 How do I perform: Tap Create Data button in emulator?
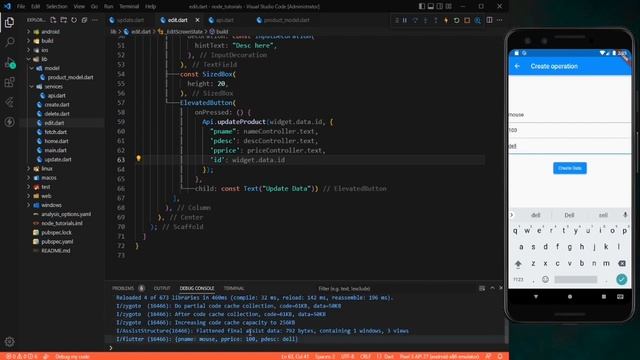coord(570,168)
